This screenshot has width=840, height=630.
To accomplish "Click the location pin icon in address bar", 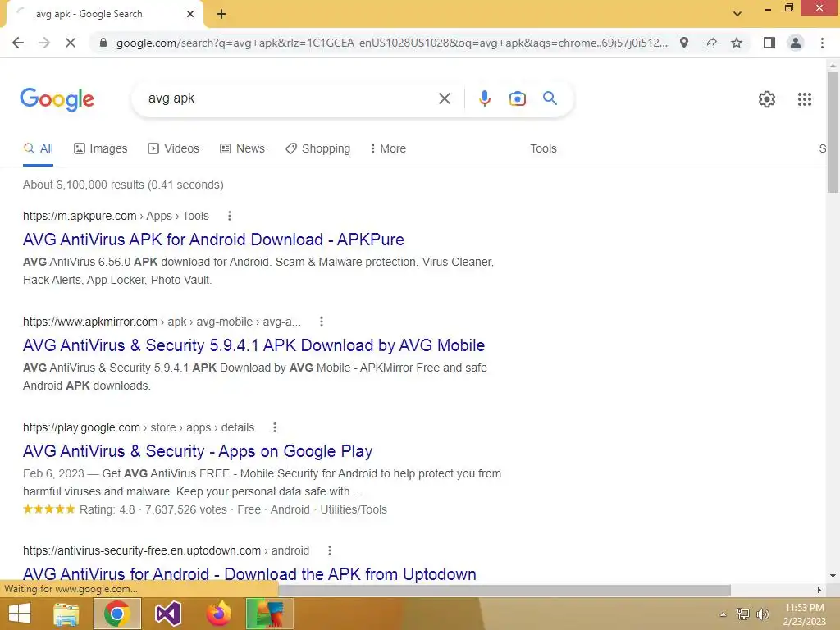I will point(684,43).
